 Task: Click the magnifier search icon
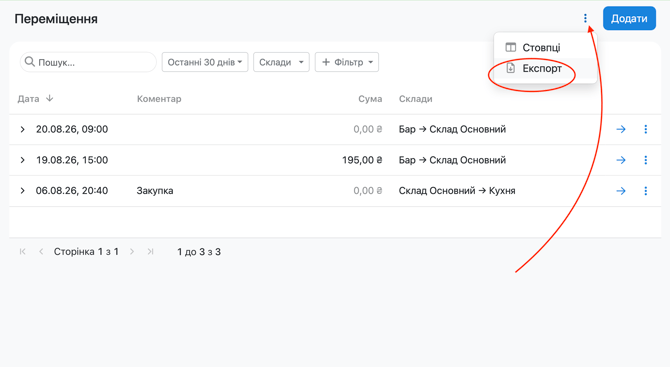coord(29,62)
